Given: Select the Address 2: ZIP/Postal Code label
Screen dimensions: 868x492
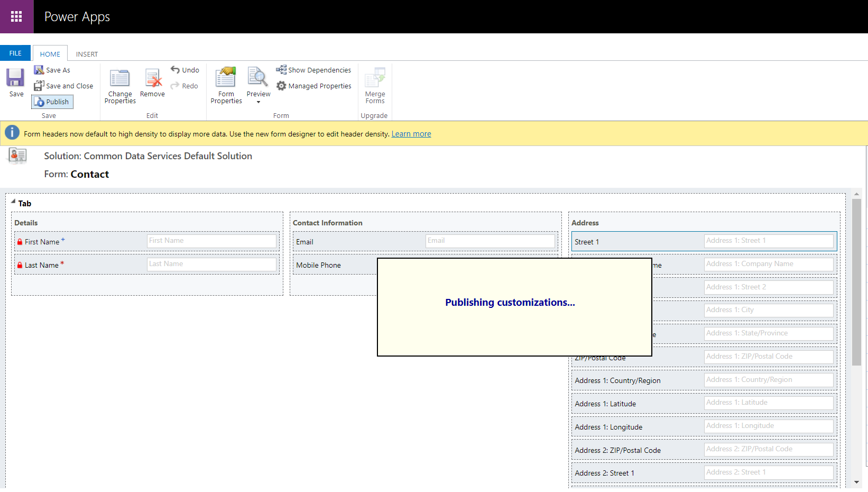Looking at the screenshot, I should [x=618, y=450].
